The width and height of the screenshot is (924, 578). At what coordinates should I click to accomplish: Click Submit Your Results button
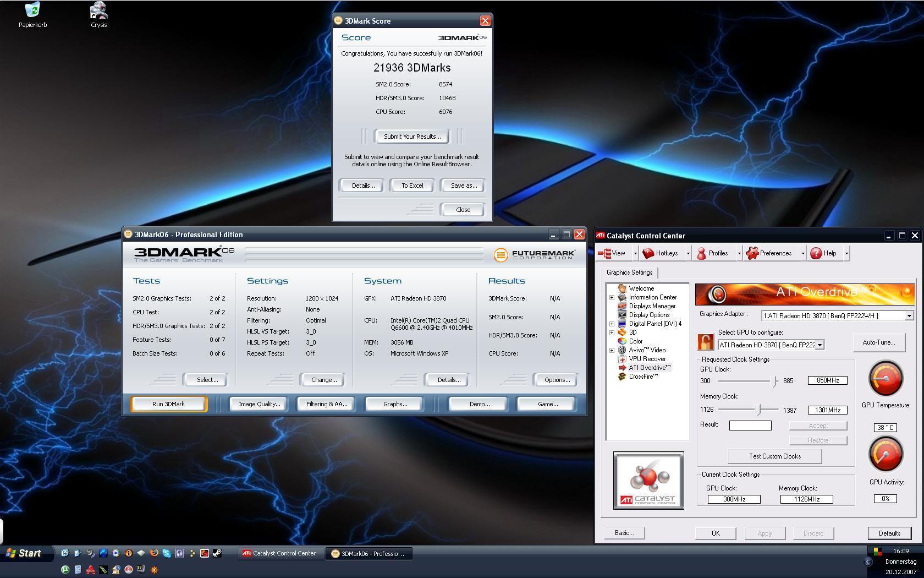[x=412, y=137]
